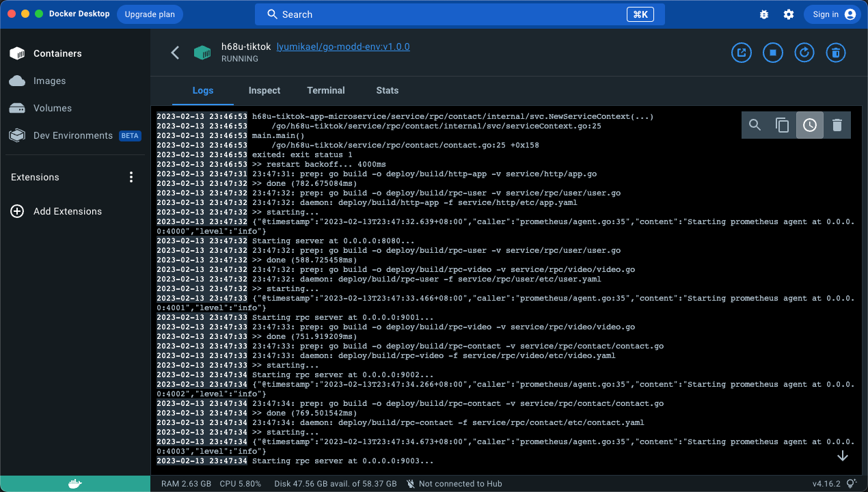Stop the running container
This screenshot has height=492, width=868.
click(773, 53)
